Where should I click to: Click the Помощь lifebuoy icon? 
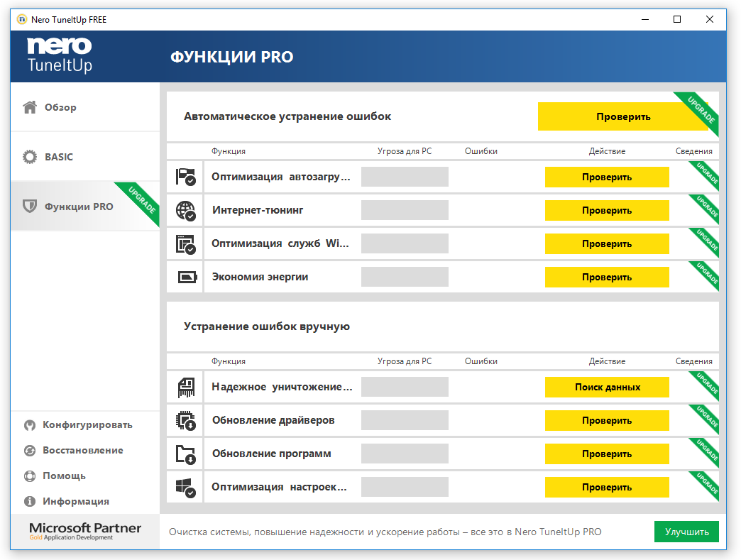tap(30, 476)
